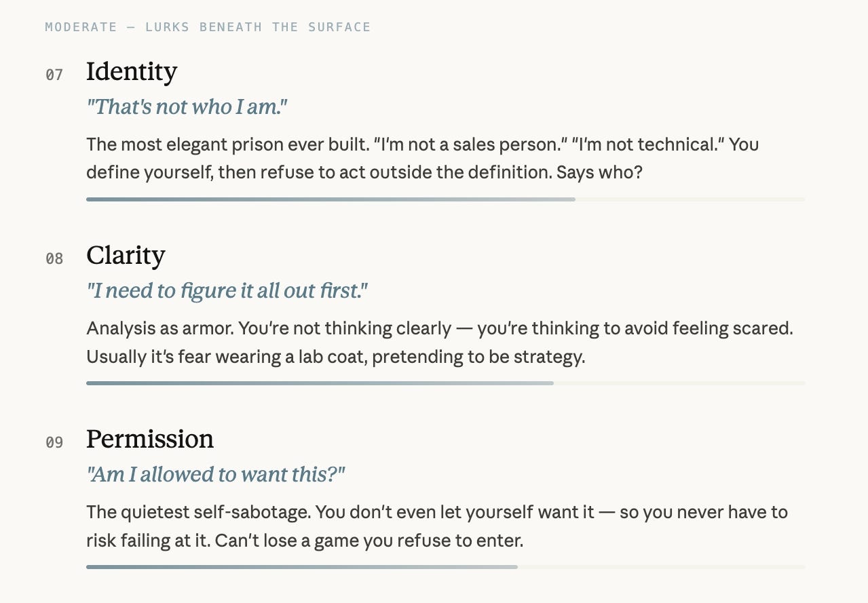Click the Identity heading
Screen dimensions: 868x603
coord(132,72)
